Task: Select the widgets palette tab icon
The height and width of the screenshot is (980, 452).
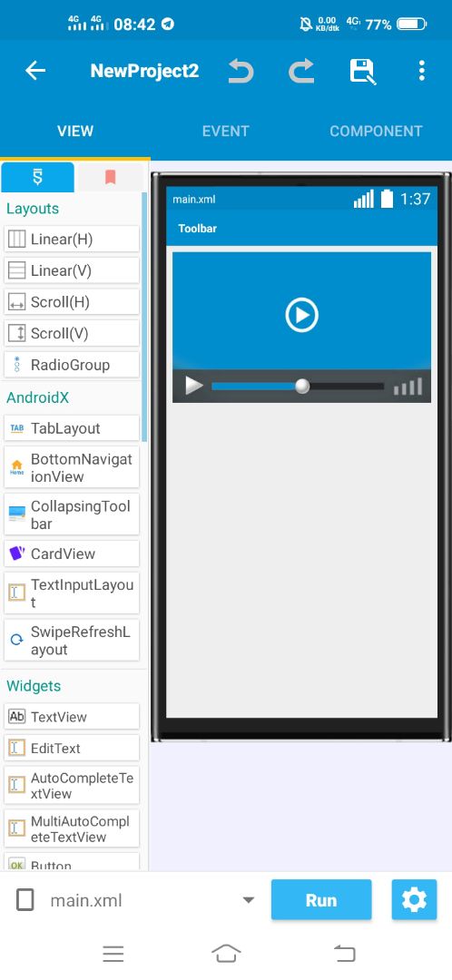Action: 37,178
